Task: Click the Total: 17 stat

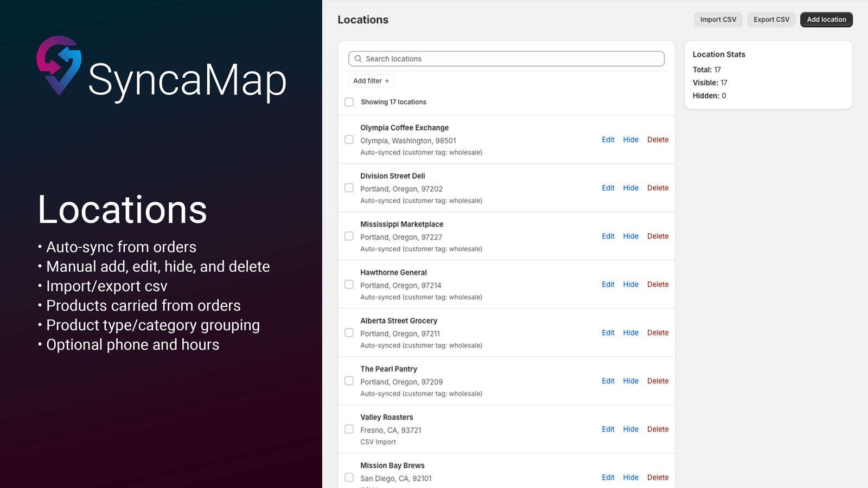Action: tap(707, 69)
